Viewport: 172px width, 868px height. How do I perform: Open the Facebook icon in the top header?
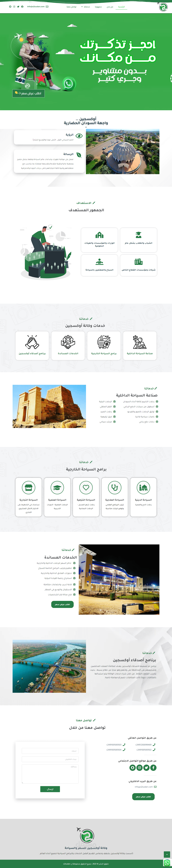click(x=22, y=7)
